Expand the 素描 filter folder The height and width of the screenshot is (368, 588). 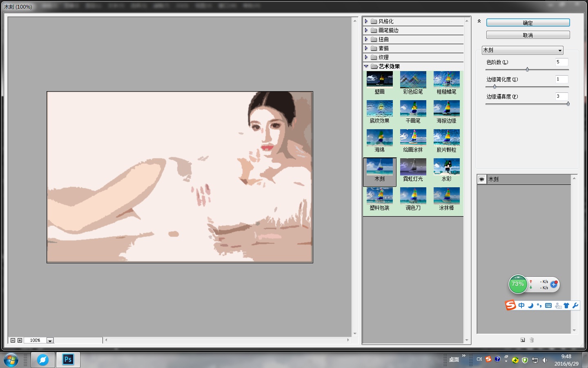coord(366,48)
